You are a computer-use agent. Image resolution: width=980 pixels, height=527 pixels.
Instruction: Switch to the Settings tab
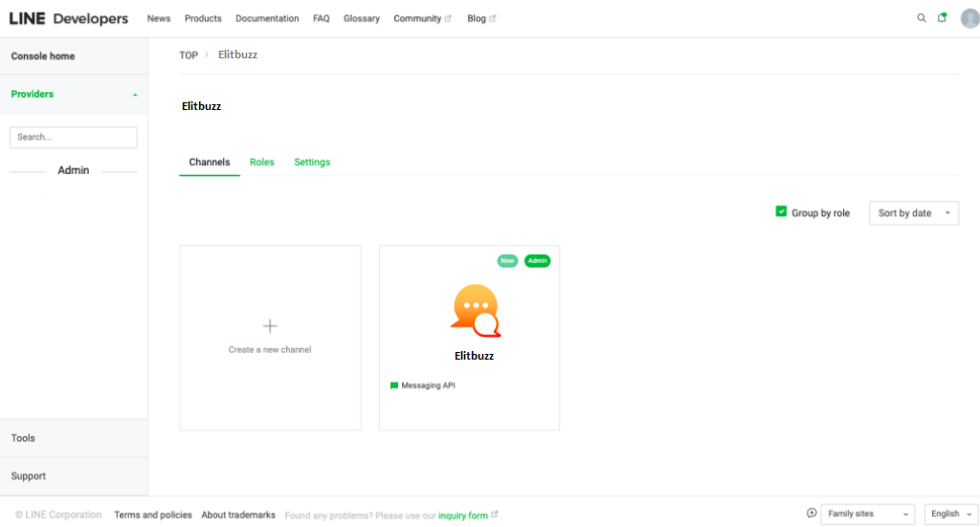tap(312, 163)
